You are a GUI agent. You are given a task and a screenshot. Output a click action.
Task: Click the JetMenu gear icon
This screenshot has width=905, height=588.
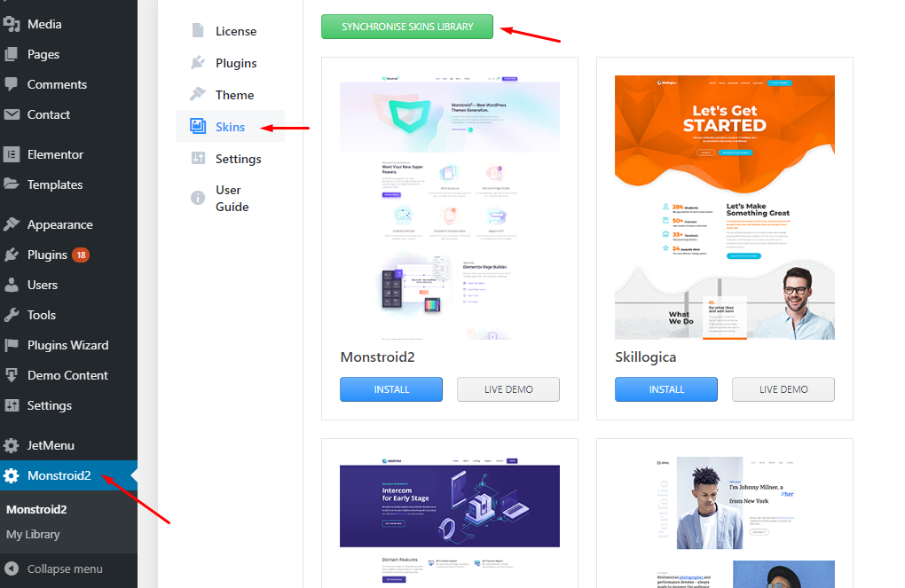12,445
